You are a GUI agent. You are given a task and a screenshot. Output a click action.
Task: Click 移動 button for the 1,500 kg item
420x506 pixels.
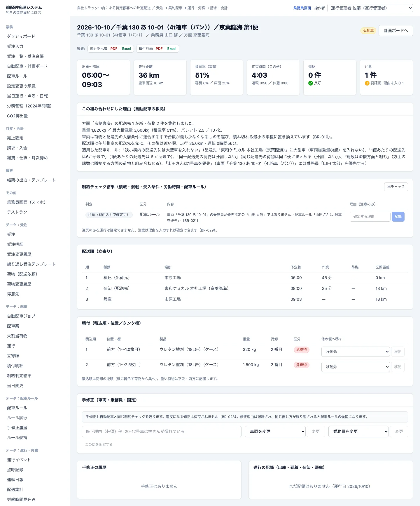398,367
